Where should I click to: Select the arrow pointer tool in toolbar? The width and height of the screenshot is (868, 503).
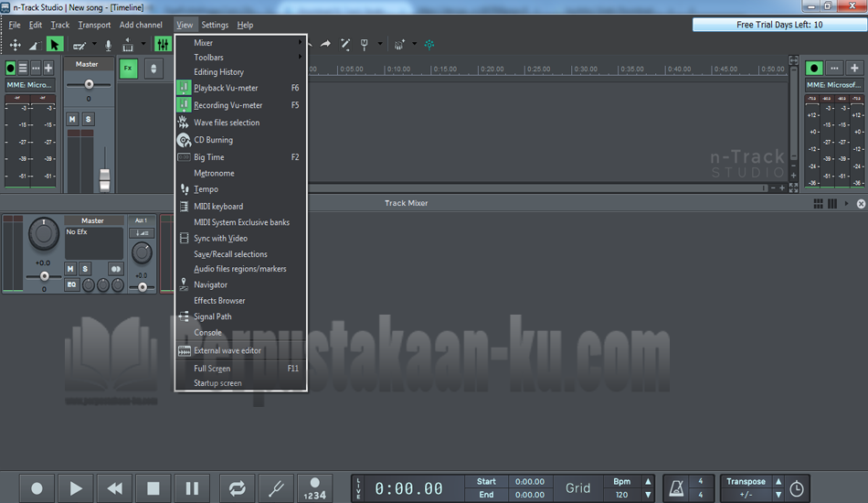[x=54, y=44]
